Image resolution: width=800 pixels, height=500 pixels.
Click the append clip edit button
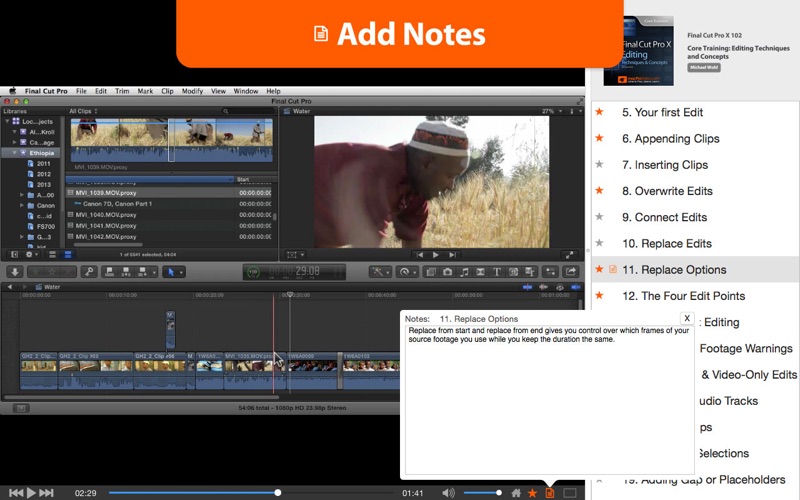(142, 272)
